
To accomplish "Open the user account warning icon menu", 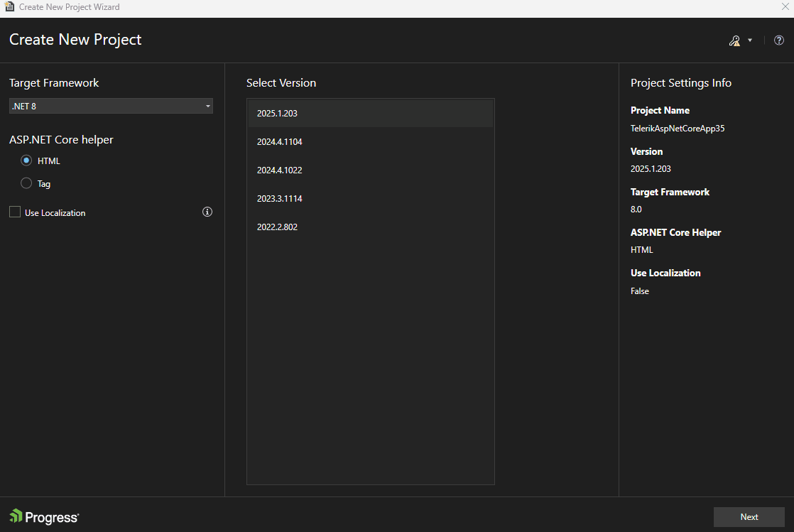I will point(734,40).
